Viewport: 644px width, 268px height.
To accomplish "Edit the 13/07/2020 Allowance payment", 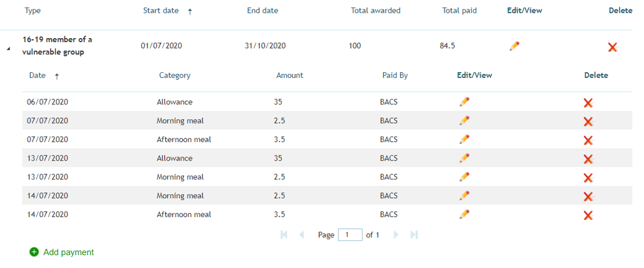I will 464,158.
